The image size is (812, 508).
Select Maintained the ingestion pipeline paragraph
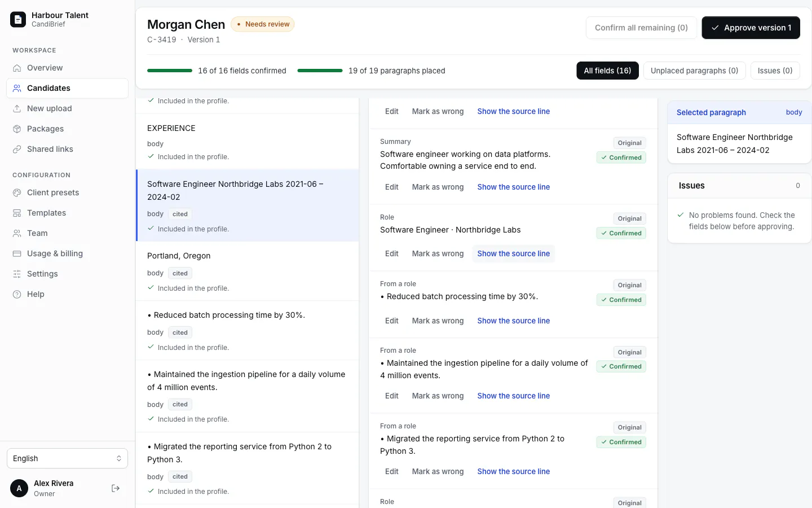point(248,396)
